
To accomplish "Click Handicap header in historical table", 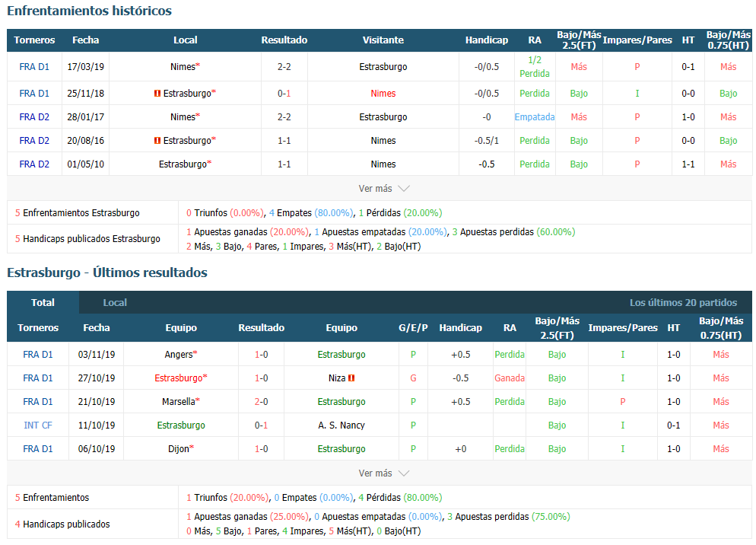I will 487,40.
